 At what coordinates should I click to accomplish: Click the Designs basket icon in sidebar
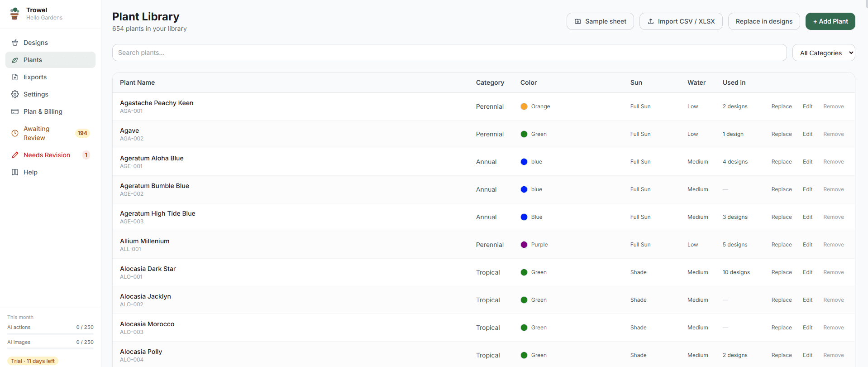pyautogui.click(x=15, y=43)
